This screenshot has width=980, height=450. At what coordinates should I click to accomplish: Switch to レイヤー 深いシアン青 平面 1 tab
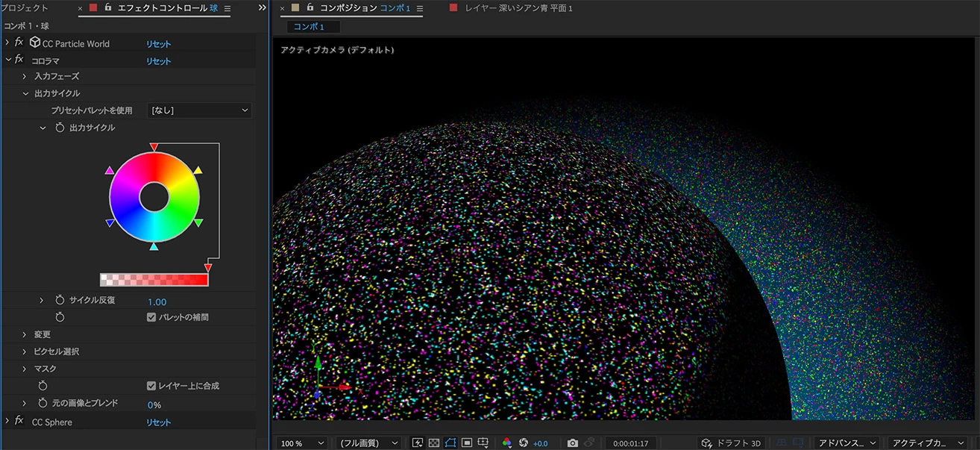click(x=518, y=7)
